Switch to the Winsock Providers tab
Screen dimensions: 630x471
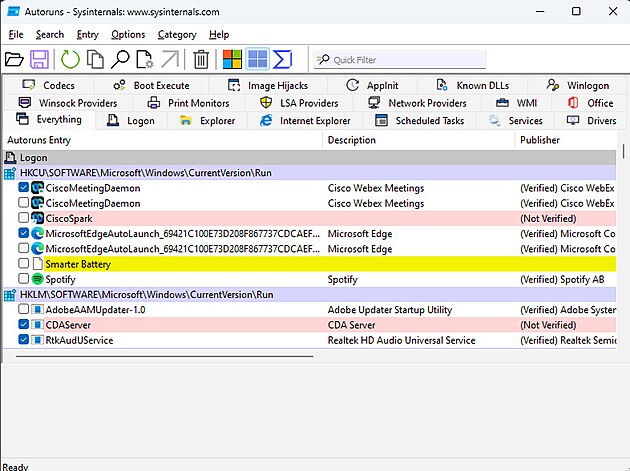point(68,103)
